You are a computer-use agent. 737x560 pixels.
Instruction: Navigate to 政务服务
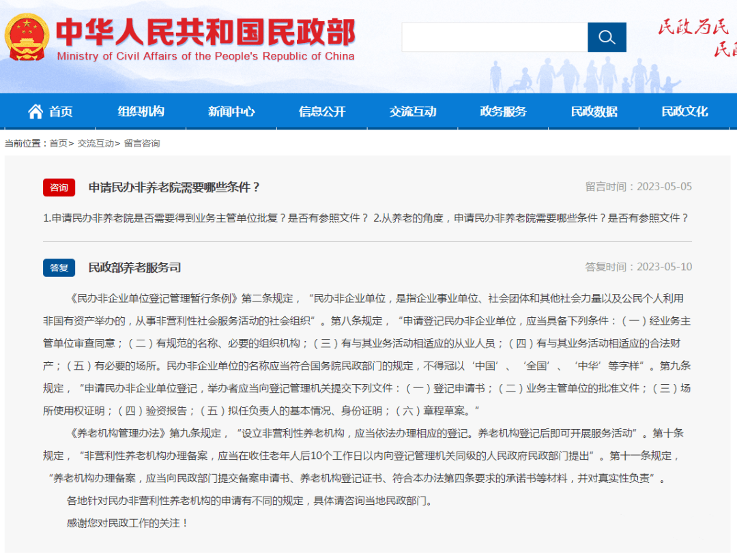tap(504, 111)
